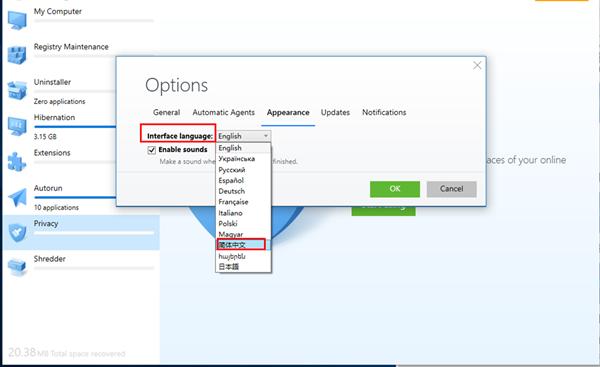The height and width of the screenshot is (367, 600).
Task: Choose Español from the language list
Action: (231, 180)
